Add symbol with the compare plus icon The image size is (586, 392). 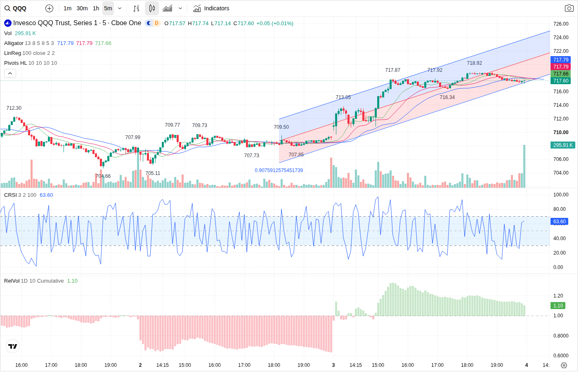click(49, 8)
